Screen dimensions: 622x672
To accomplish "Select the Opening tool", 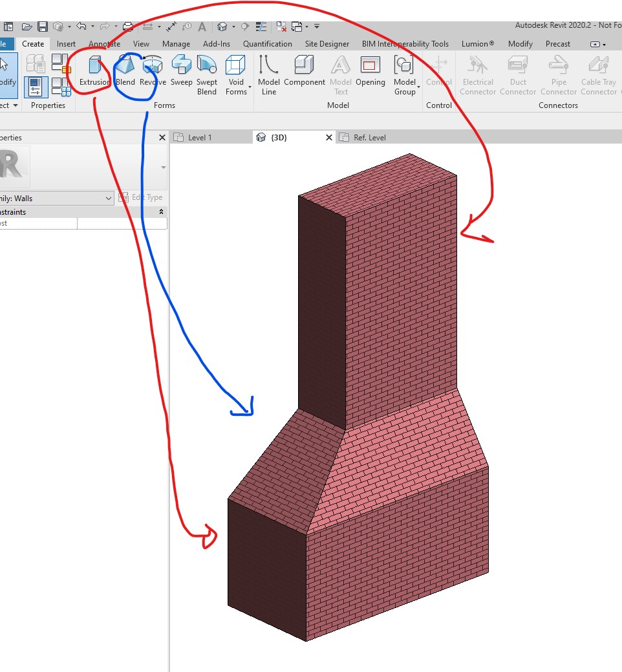I will pos(370,71).
